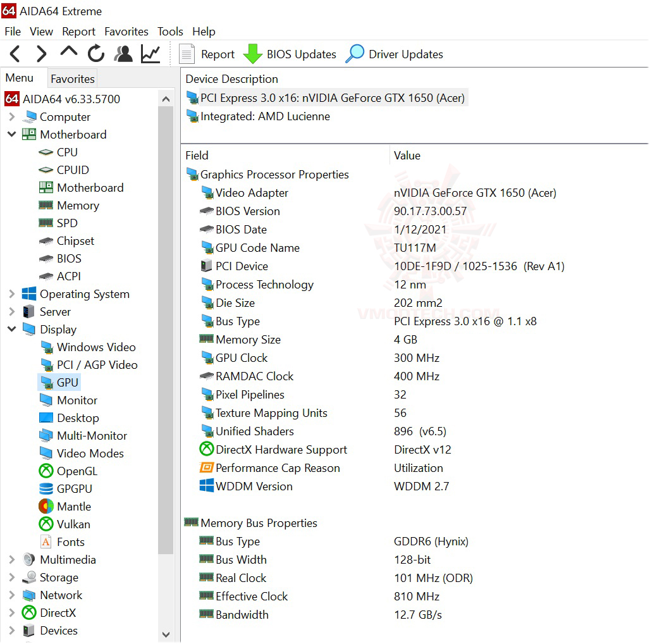The width and height of the screenshot is (650, 644).
Task: Select the AIDA64 v6.33.5700 root item
Action: pyautogui.click(x=63, y=99)
